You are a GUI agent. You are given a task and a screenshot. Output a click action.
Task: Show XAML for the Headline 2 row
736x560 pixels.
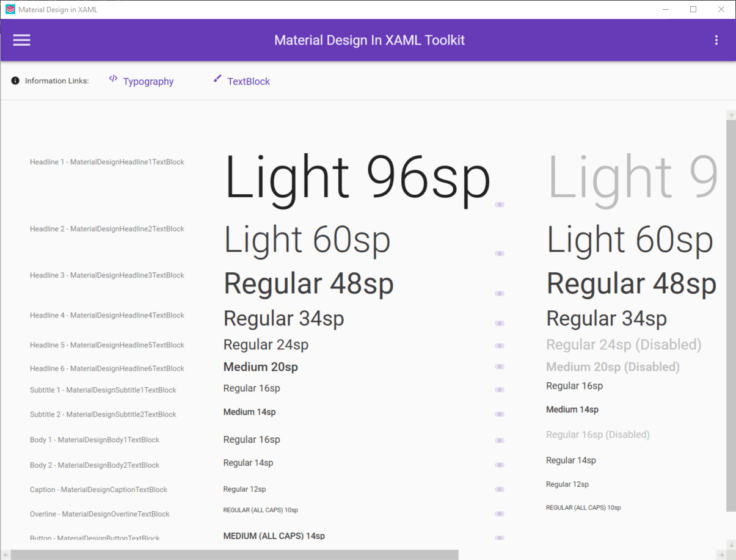500,253
